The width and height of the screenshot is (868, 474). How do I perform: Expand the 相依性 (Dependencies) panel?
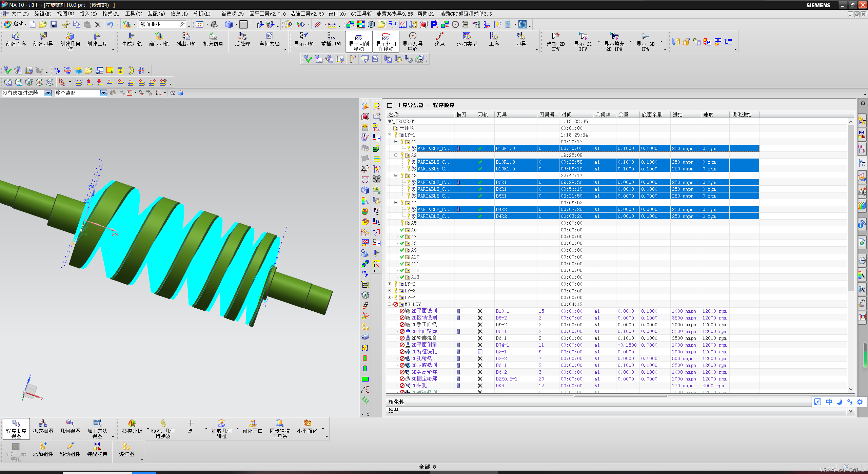pyautogui.click(x=620, y=402)
